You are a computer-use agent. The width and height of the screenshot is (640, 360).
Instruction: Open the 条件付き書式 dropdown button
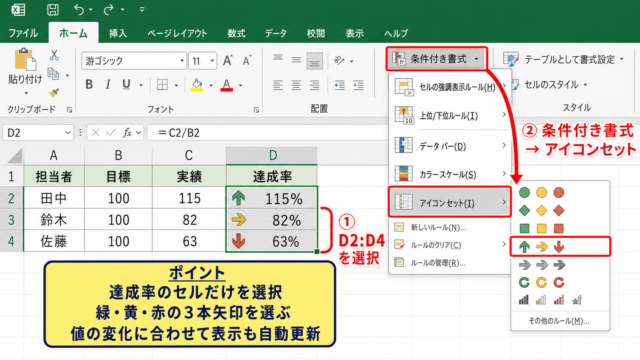coord(437,59)
